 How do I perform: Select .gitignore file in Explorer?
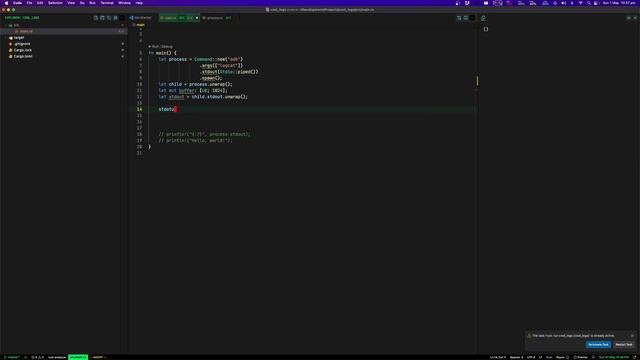[x=64, y=44]
